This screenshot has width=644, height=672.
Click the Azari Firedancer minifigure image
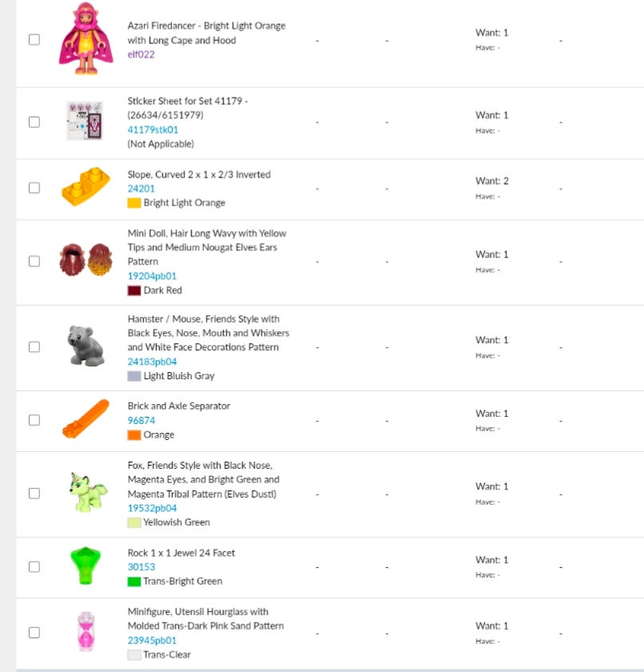(x=85, y=39)
